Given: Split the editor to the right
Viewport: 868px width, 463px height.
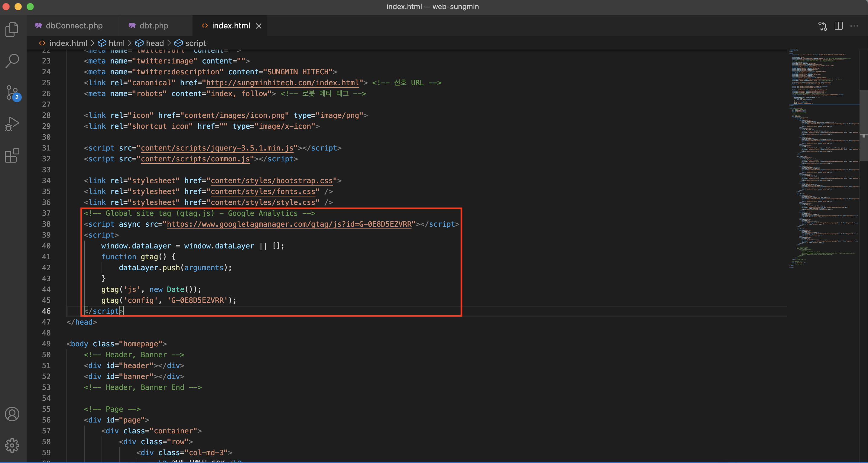Looking at the screenshot, I should click(x=839, y=26).
